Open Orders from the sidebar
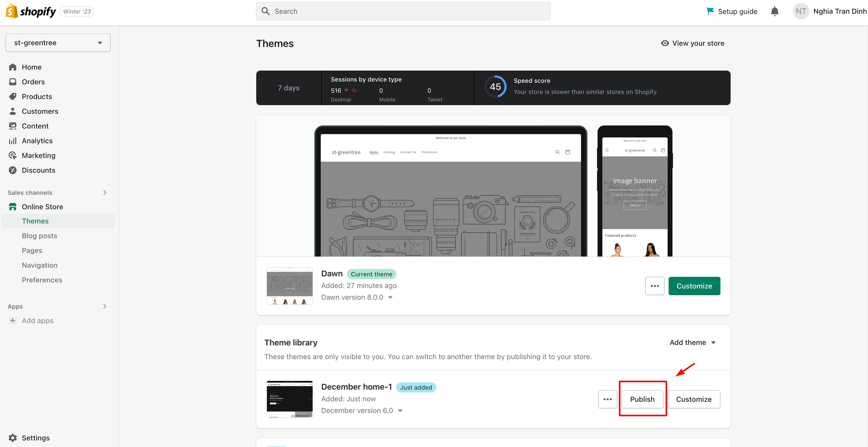The width and height of the screenshot is (868, 447). pos(33,82)
